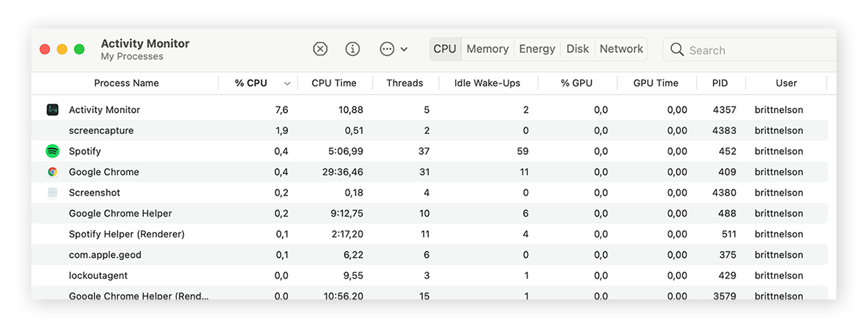This screenshot has width=868, height=328.
Task: Click the Activity Monitor app icon in list
Action: tap(52, 110)
